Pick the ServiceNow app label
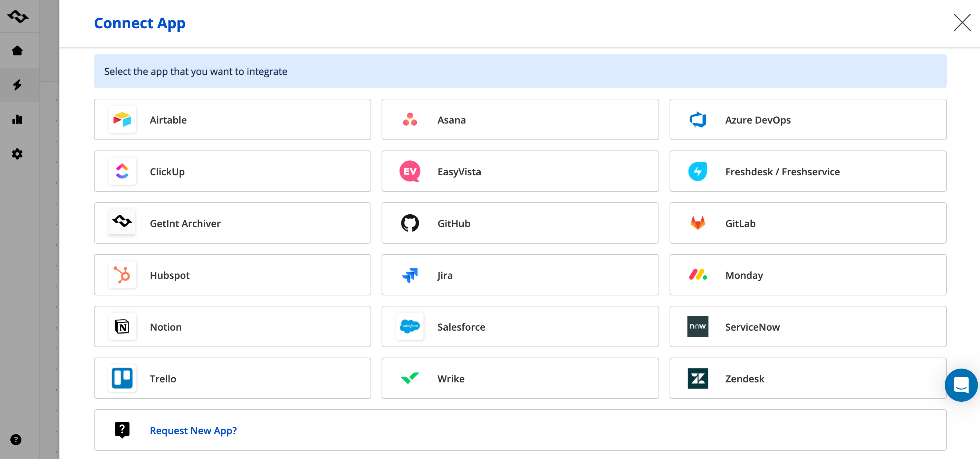The image size is (980, 459). click(x=752, y=327)
